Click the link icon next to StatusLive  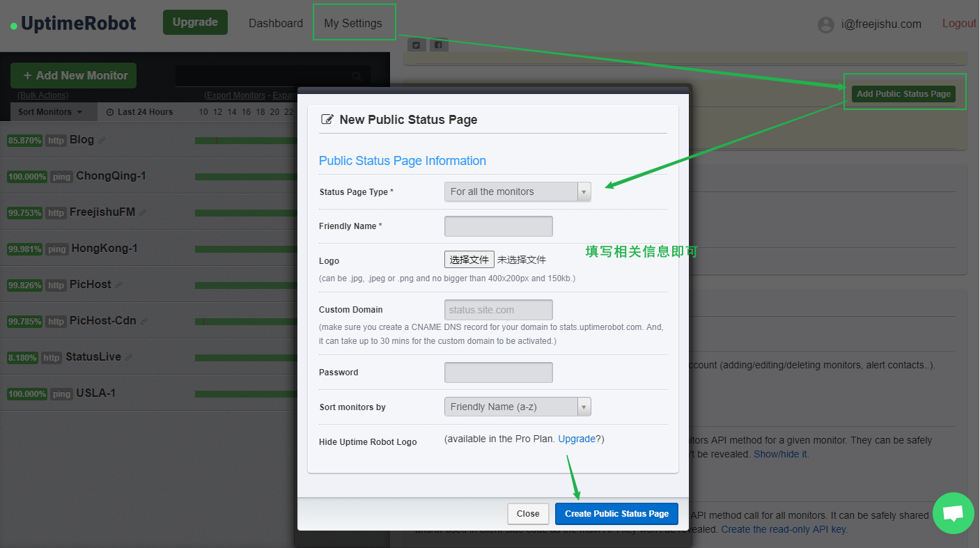pyautogui.click(x=129, y=358)
